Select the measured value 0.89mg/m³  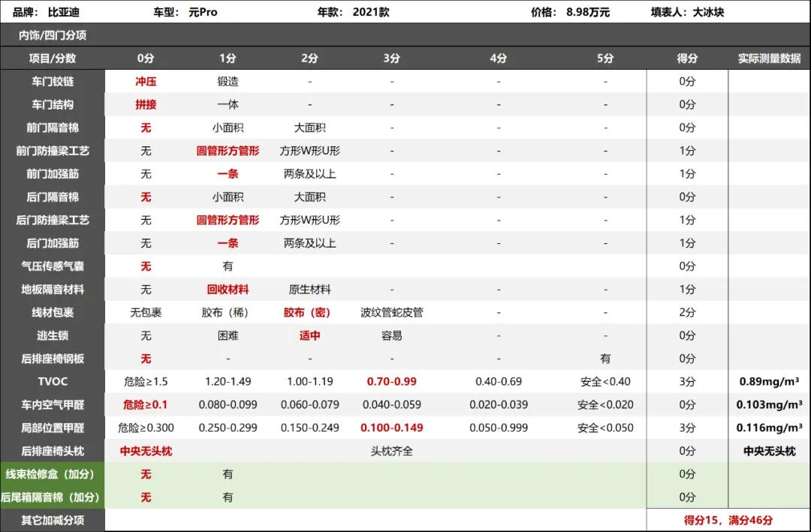coord(767,382)
